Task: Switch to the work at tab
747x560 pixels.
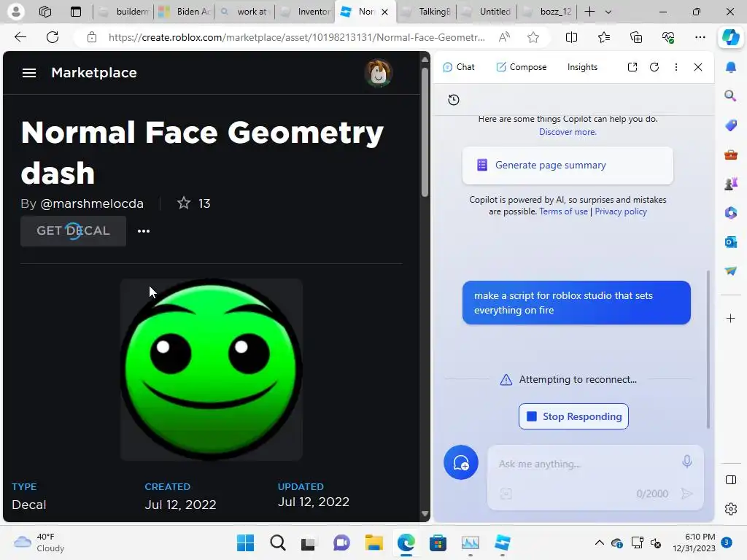Action: click(x=244, y=12)
